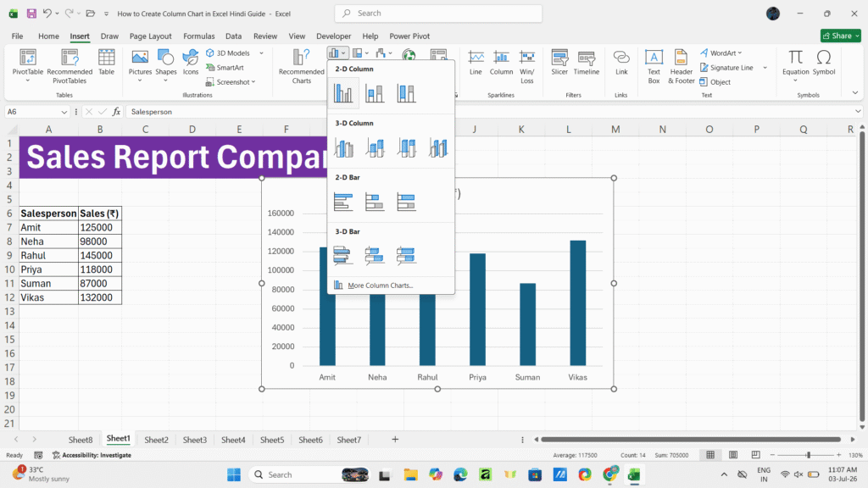The height and width of the screenshot is (488, 868).
Task: Click Accessibility: Investigate in status bar
Action: coord(92,455)
